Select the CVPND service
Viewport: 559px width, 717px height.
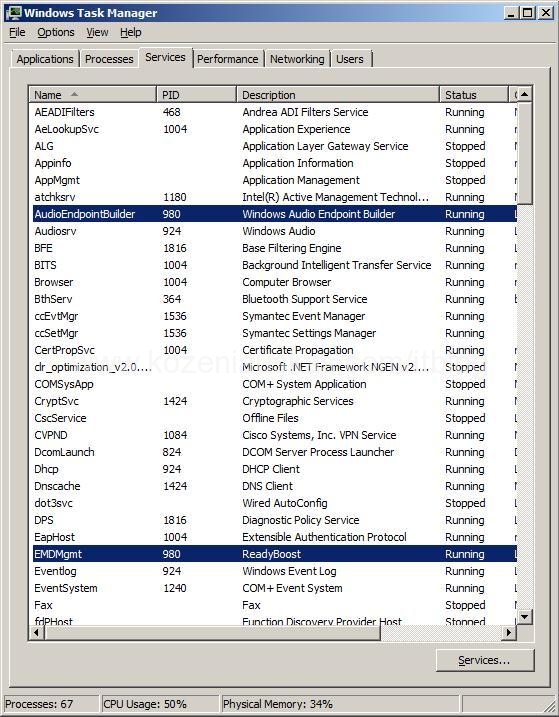pos(274,435)
